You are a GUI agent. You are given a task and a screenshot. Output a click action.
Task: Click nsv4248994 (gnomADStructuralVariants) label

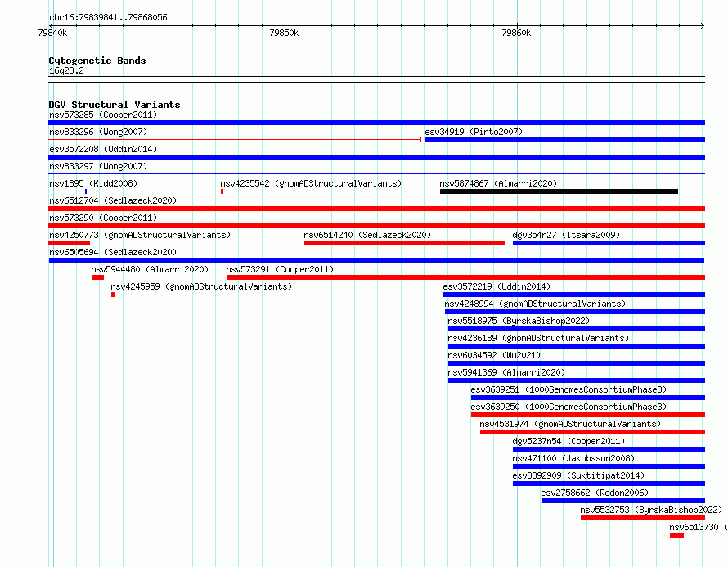coord(535,304)
